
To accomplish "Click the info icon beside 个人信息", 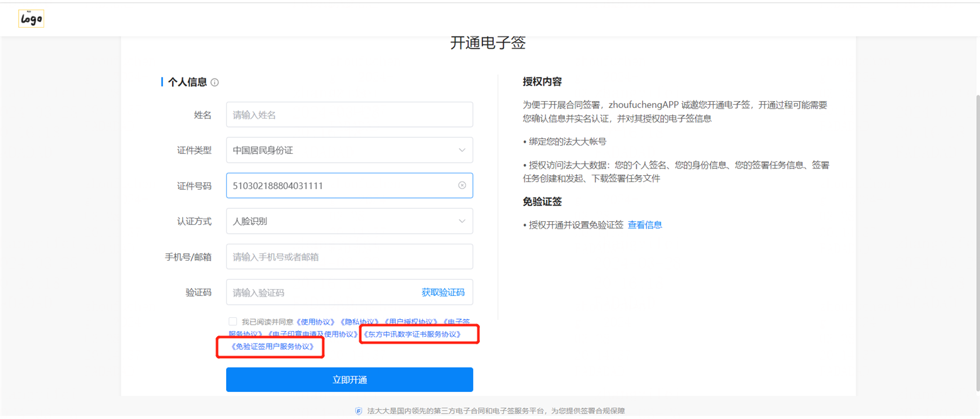I will [215, 82].
